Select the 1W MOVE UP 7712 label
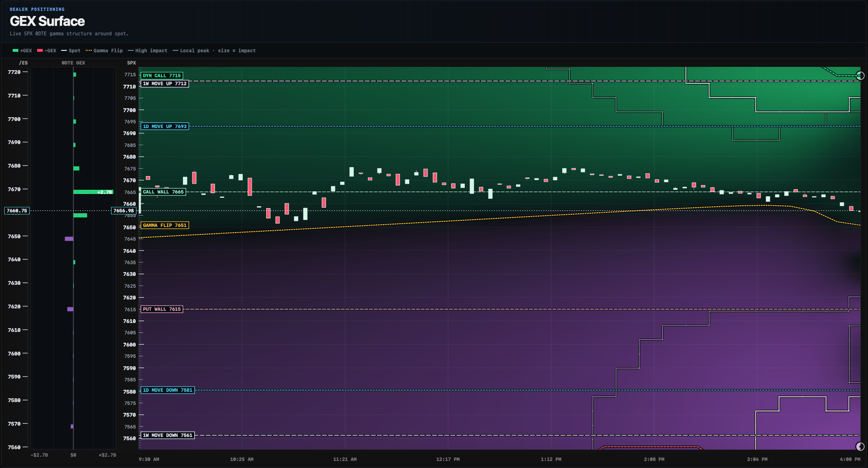 (x=165, y=83)
